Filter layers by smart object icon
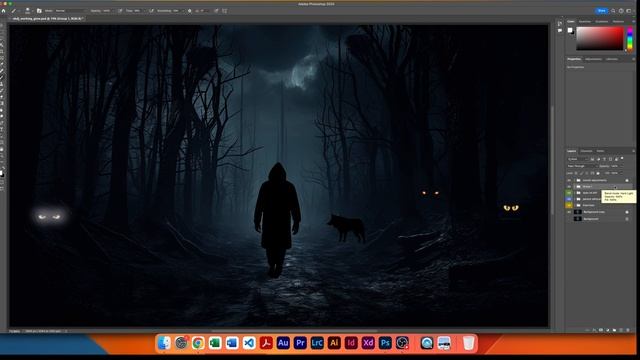This screenshot has height=360, width=640. pos(616,159)
